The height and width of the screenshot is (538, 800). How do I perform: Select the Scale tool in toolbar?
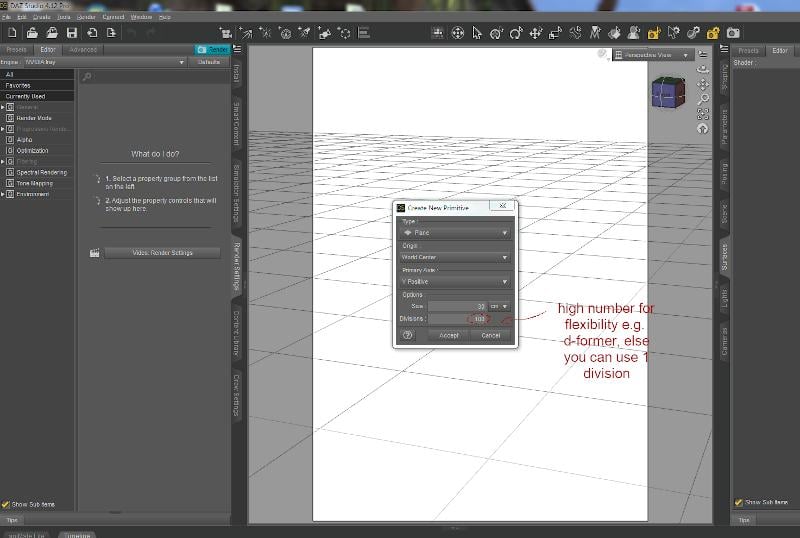click(555, 33)
